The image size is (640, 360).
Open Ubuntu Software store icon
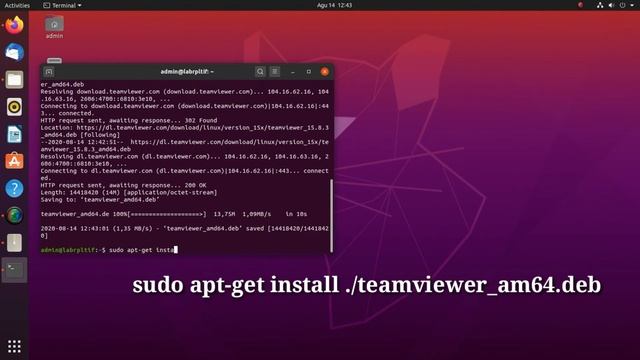[14, 161]
